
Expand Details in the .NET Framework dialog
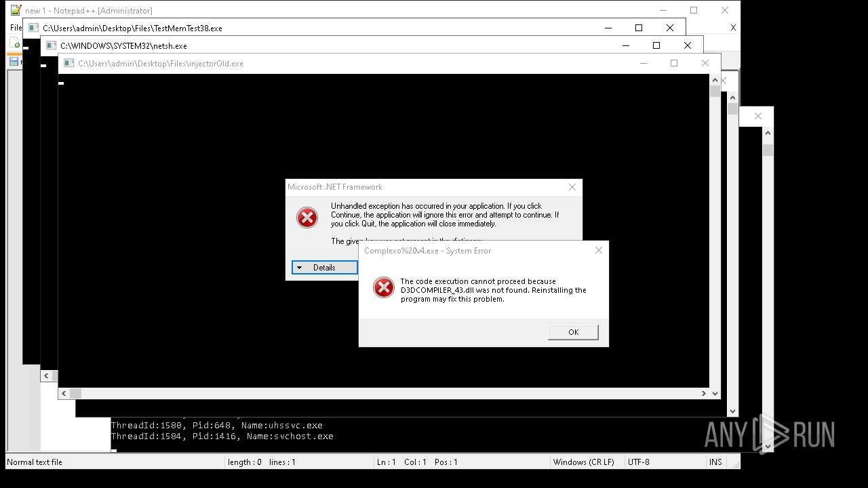[324, 268]
